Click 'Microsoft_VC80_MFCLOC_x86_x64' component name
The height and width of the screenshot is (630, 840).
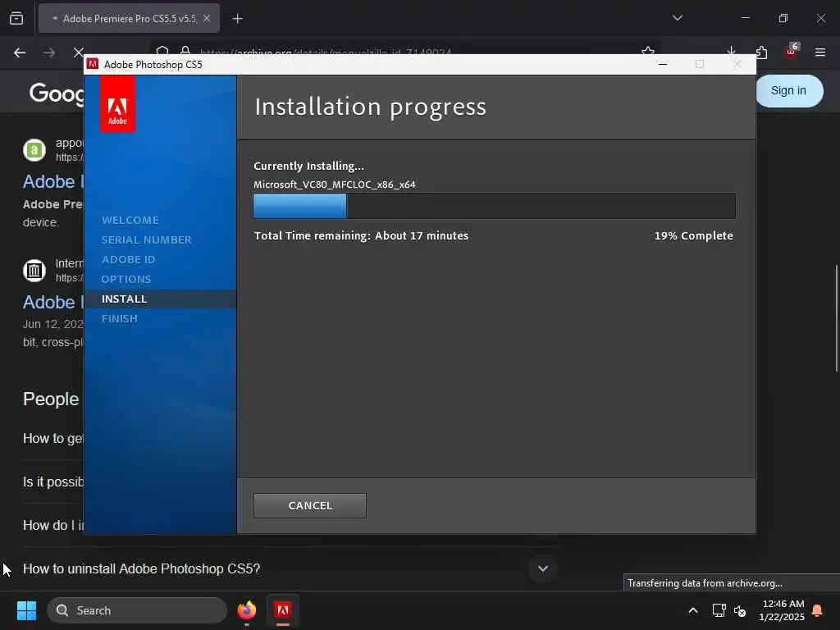(335, 185)
